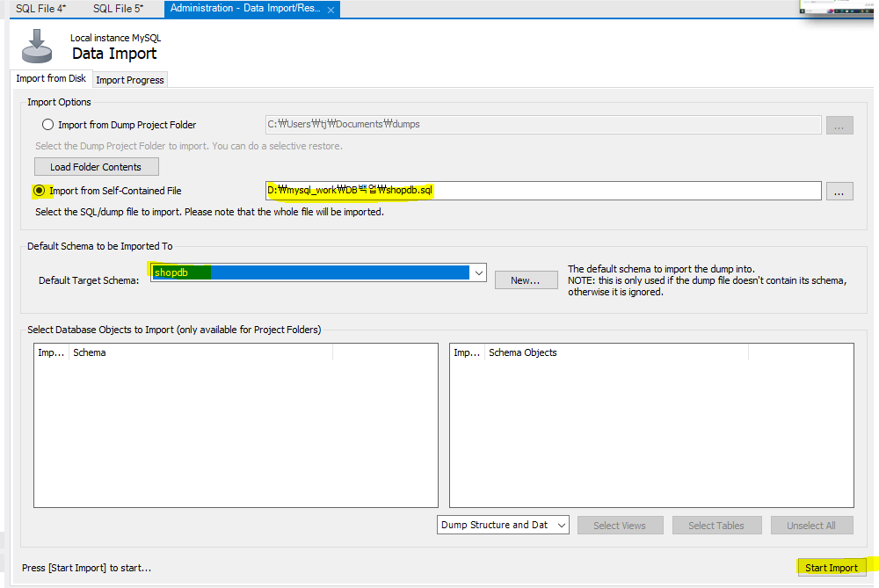Click the Data Import disk icon
The image size is (879, 588).
tap(37, 46)
